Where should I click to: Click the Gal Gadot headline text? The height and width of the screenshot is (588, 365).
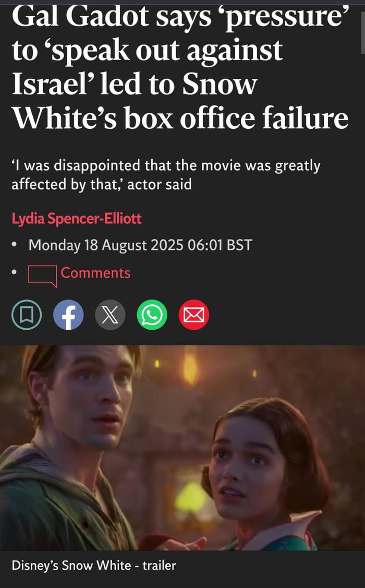pos(180,67)
